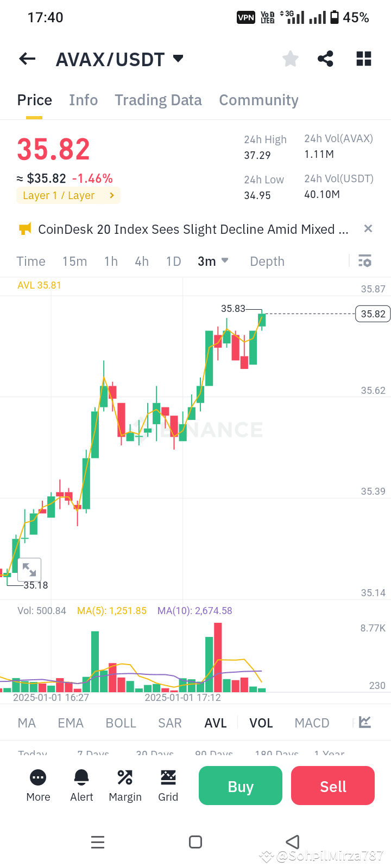
Task: Open chart indicator settings icon
Action: [x=364, y=261]
